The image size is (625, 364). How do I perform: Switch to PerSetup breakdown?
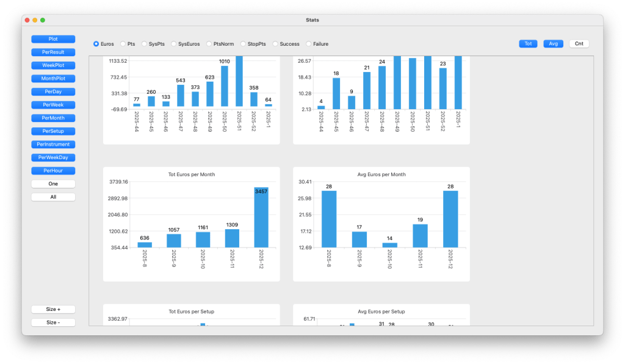[53, 131]
